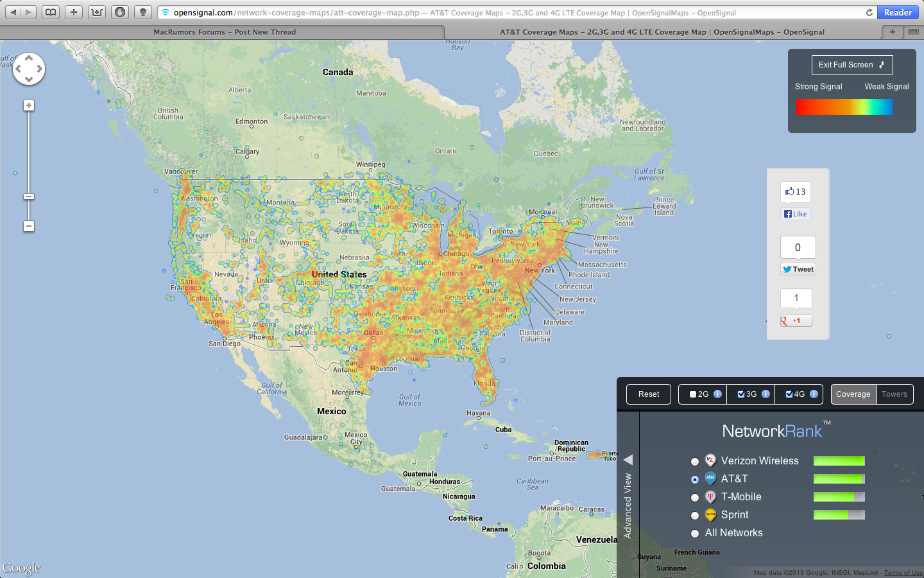Select the AT&T radio button
The height and width of the screenshot is (578, 924).
point(695,480)
